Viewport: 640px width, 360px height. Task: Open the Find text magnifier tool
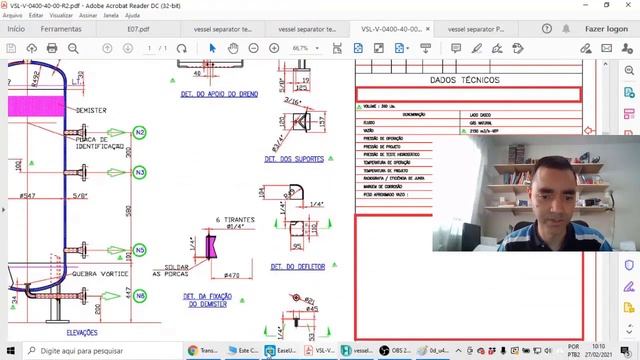tap(73, 48)
